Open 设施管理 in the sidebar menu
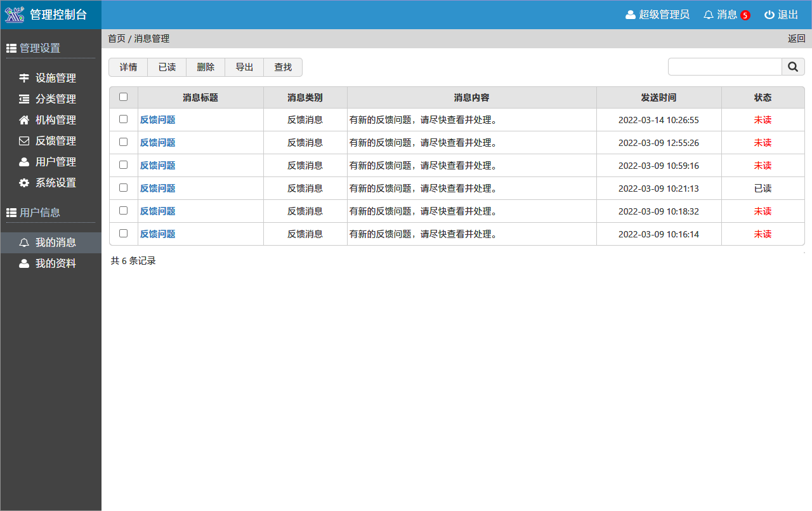The height and width of the screenshot is (511, 812). [55, 78]
